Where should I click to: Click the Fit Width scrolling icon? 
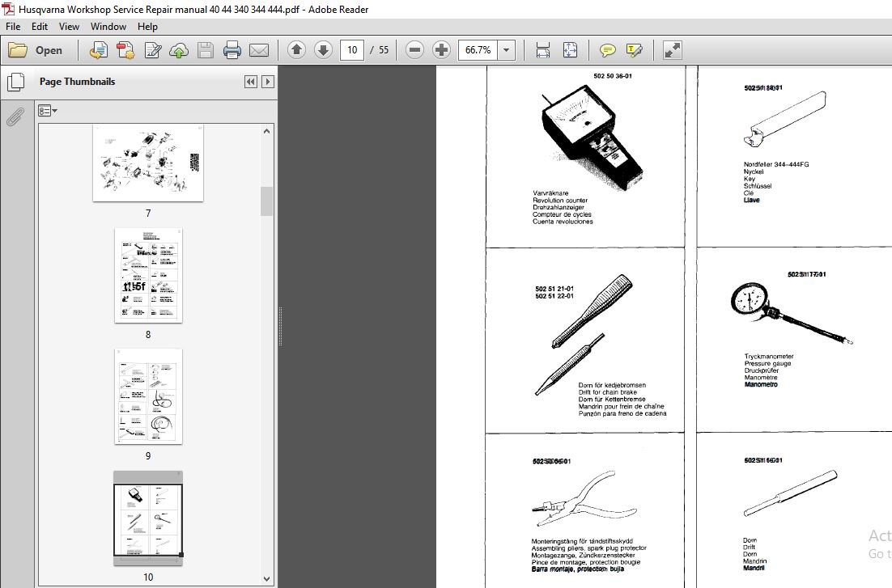coord(542,50)
